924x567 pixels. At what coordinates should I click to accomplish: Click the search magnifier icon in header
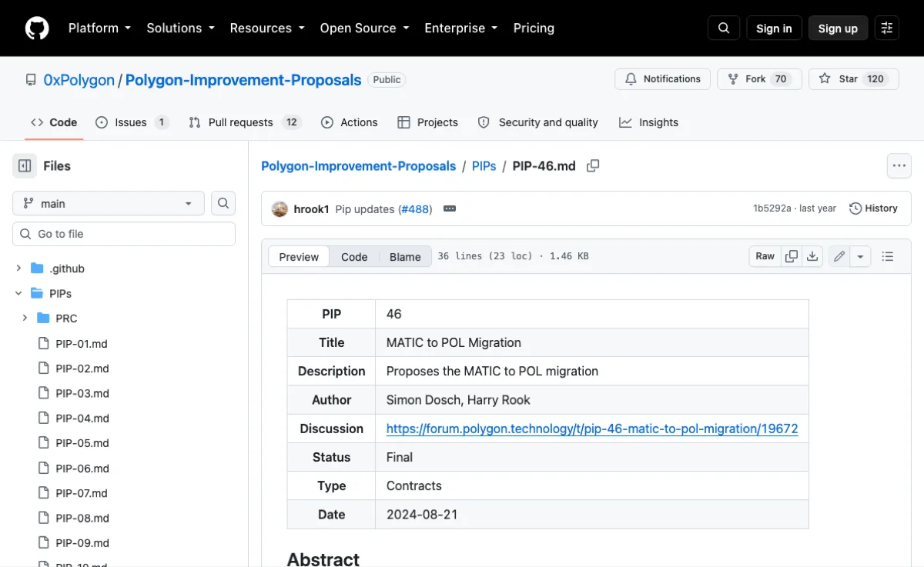pos(724,28)
